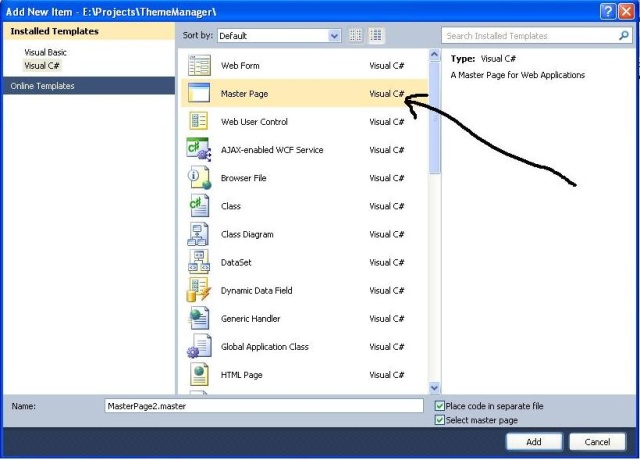Click the 'HTML Page' label
The height and width of the screenshot is (460, 640).
(x=241, y=375)
